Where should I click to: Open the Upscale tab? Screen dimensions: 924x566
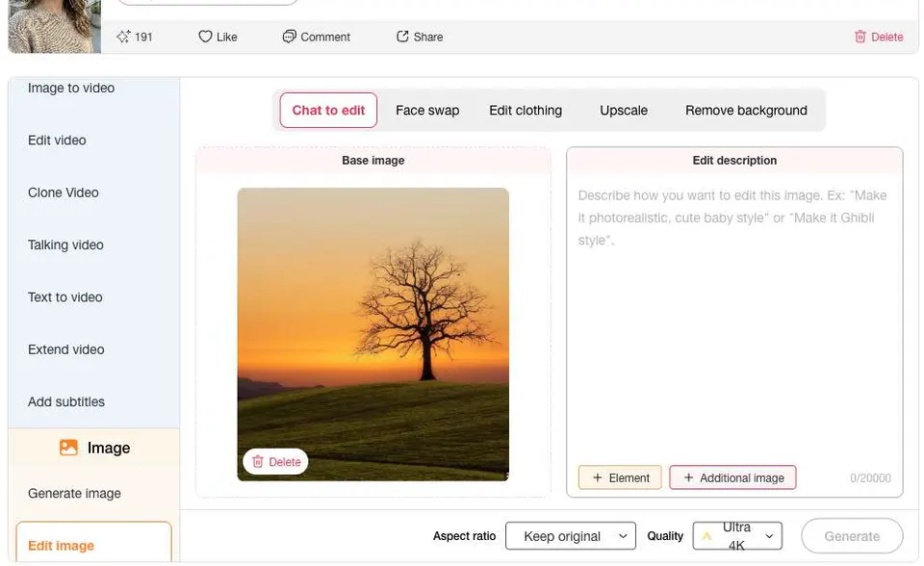(x=624, y=111)
